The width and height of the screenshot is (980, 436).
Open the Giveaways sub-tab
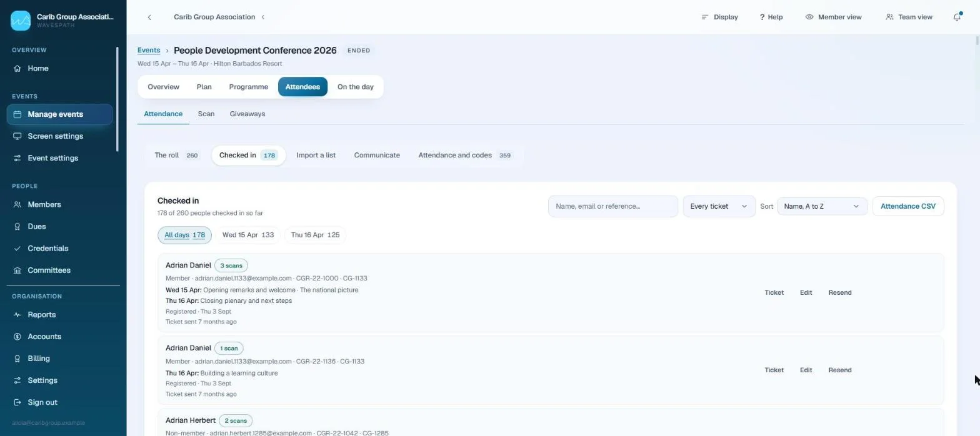click(247, 114)
